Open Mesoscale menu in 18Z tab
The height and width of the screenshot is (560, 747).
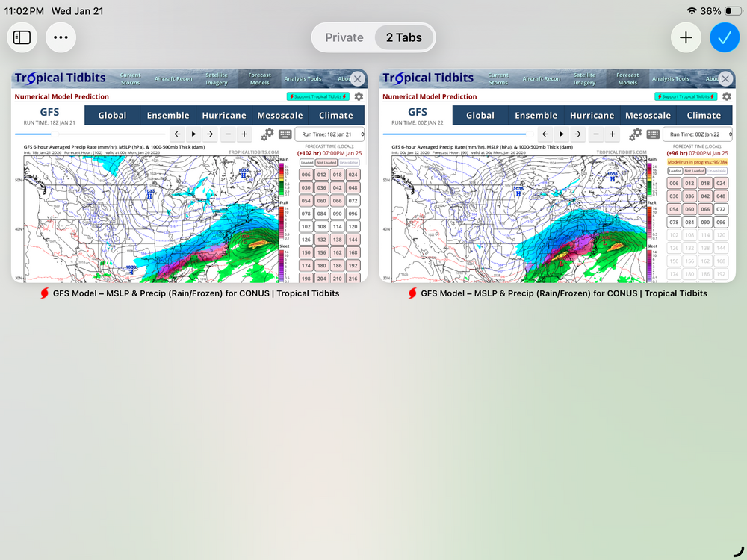click(280, 116)
